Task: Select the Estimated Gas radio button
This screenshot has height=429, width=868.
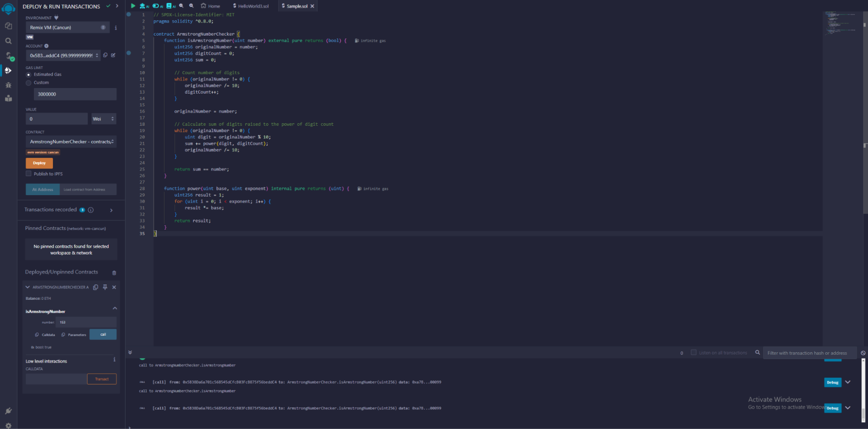Action: tap(29, 75)
